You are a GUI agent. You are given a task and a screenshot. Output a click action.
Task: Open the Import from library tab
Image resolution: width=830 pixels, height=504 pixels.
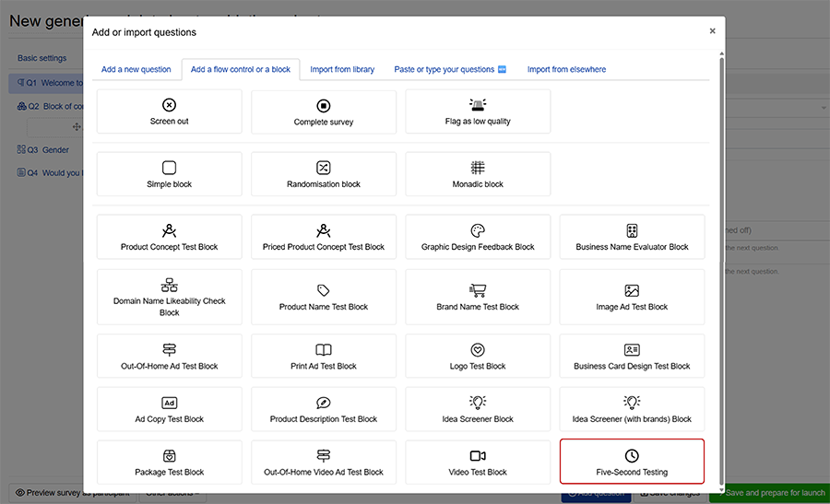coord(342,69)
